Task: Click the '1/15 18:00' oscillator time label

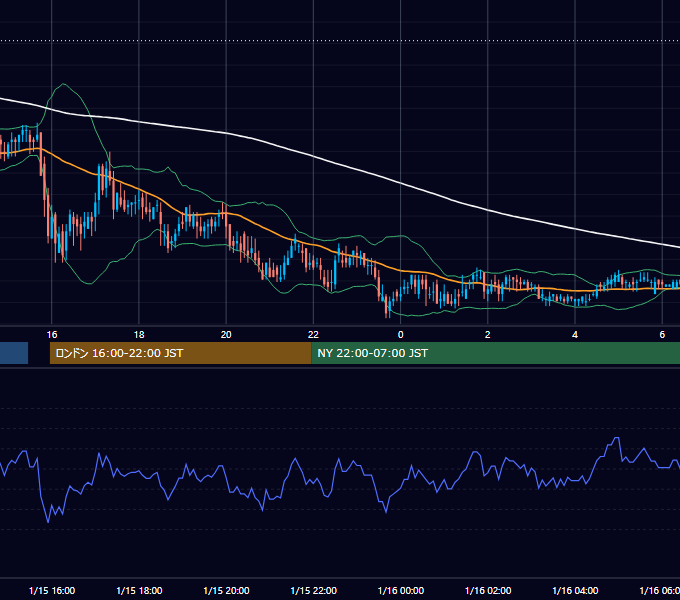Action: (139, 590)
